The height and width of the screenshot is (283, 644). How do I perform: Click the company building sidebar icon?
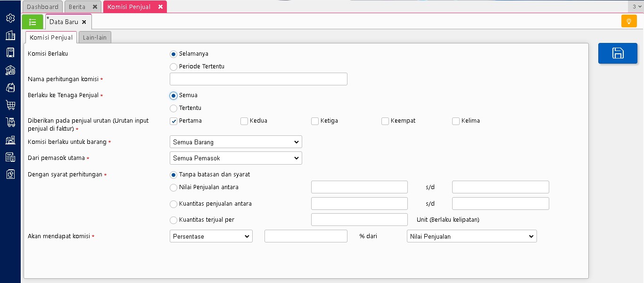point(10,35)
